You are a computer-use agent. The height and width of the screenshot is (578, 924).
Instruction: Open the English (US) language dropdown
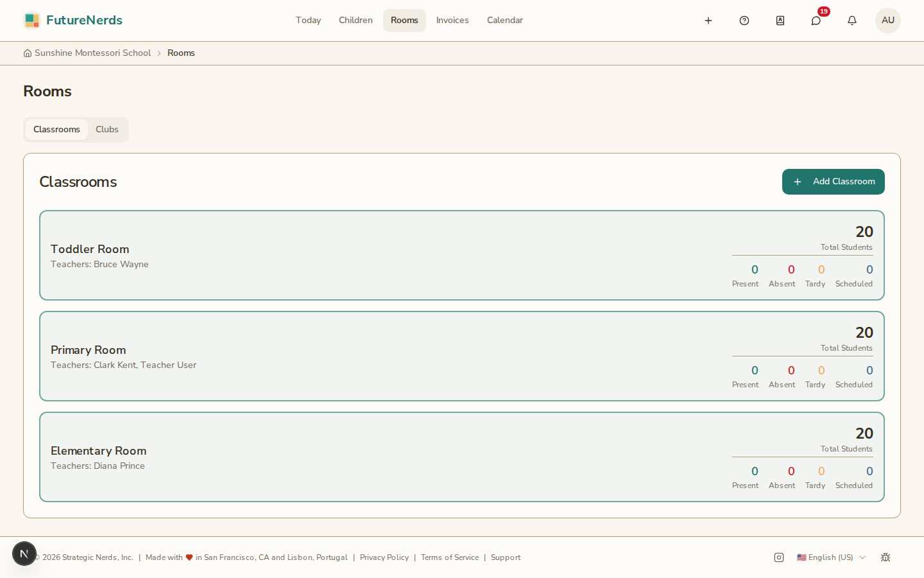[831, 557]
